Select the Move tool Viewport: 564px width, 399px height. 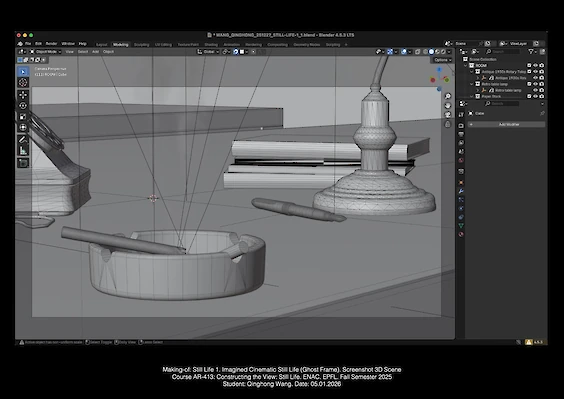[x=23, y=95]
